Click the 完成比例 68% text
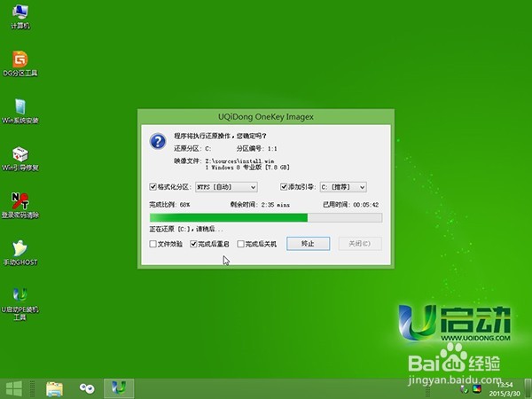 pos(169,205)
